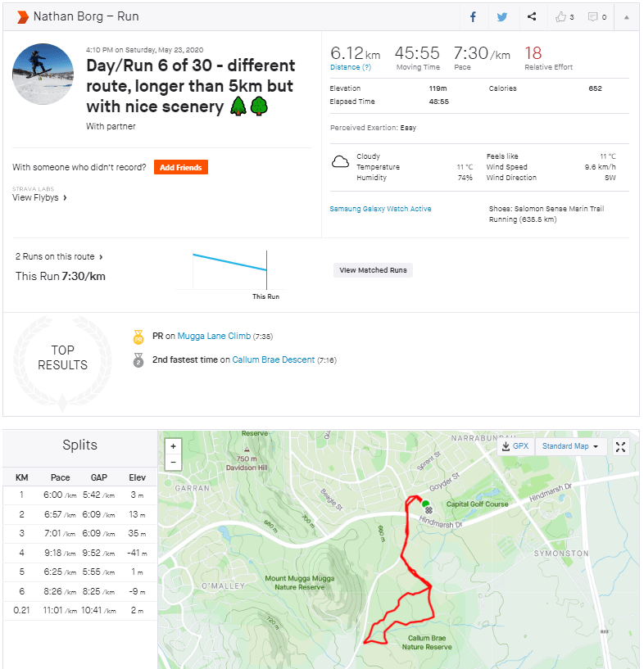Give kudos with the thumbs-up icon

click(561, 16)
